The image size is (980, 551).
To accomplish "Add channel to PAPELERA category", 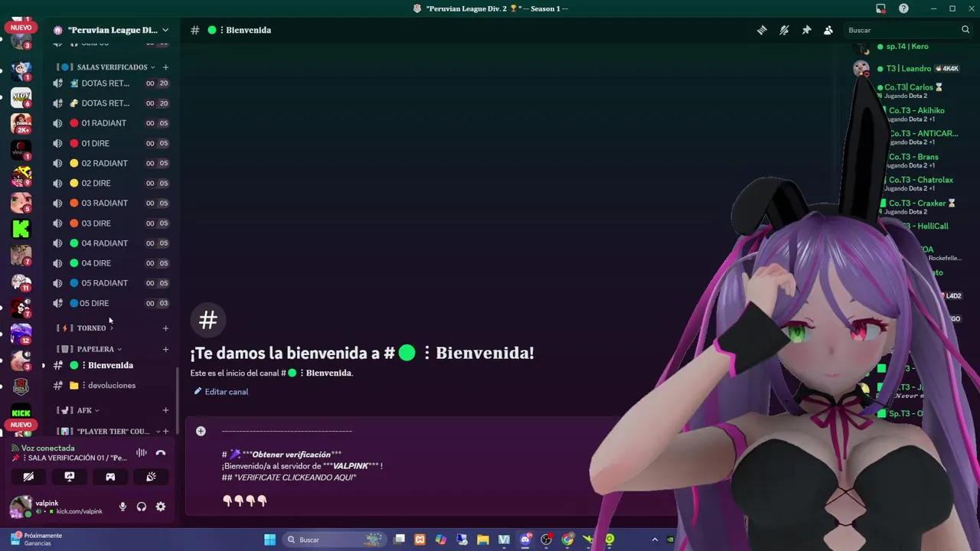I will tap(165, 349).
